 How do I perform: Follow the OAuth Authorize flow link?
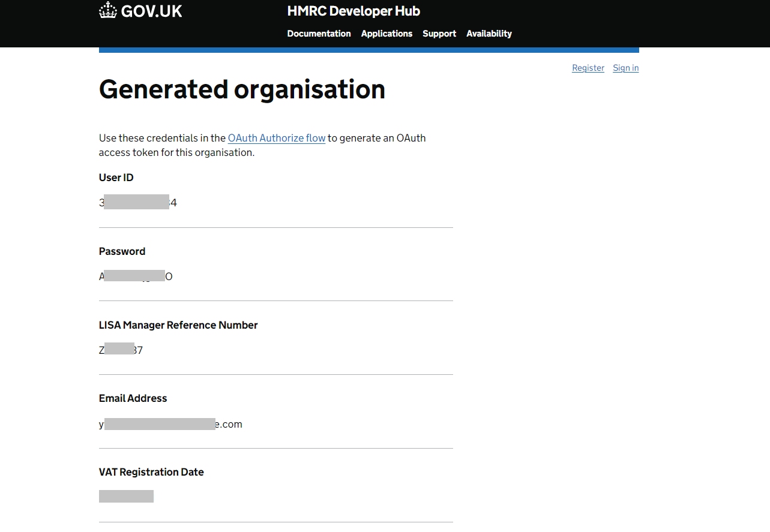(x=277, y=138)
